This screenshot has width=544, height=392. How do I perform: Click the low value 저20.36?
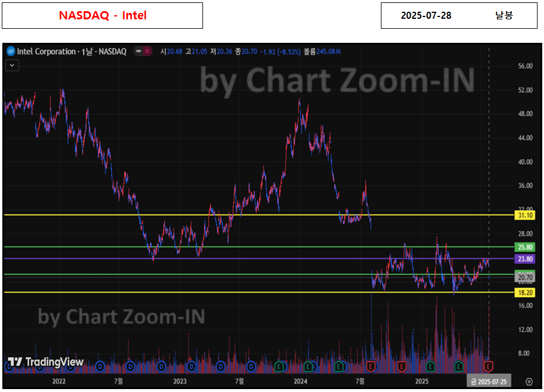tap(221, 52)
